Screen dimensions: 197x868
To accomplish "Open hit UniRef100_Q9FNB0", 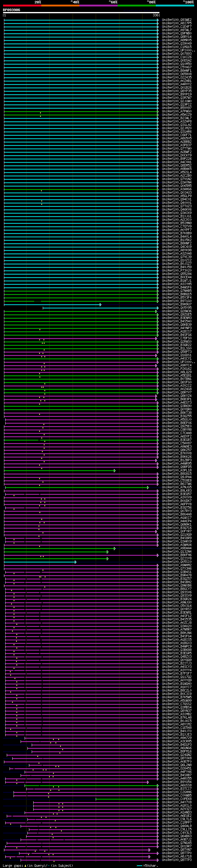I will click(x=177, y=33).
